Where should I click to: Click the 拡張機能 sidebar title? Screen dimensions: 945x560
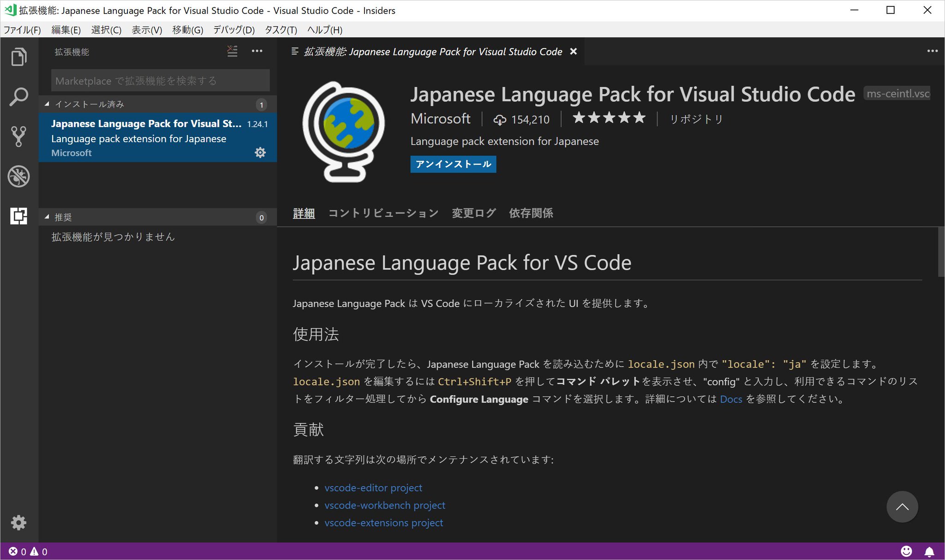(x=72, y=52)
